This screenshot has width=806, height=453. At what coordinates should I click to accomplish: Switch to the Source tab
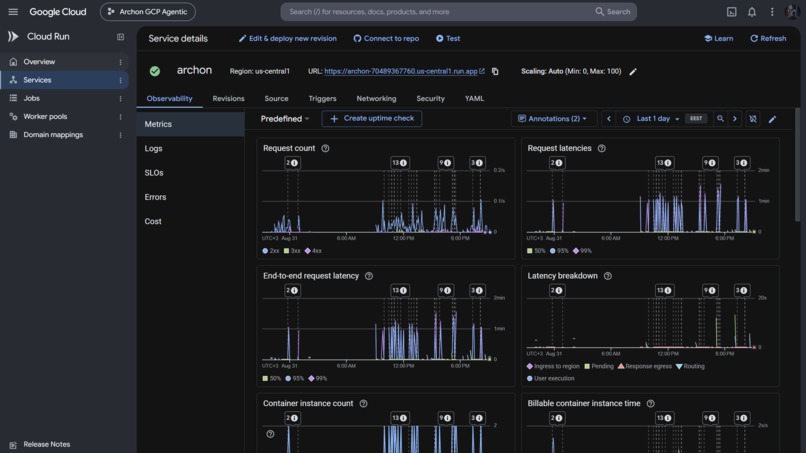click(276, 99)
